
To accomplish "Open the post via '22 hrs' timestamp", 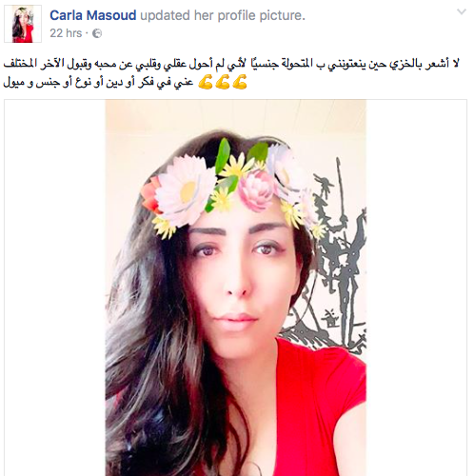I will tap(66, 33).
